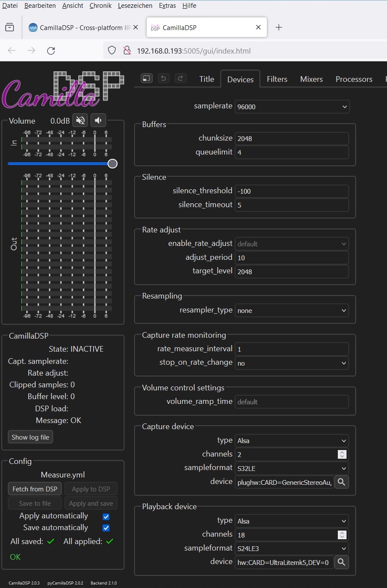Click the browser address bar URL
Viewport: 387px width, 588px height.
pos(194,51)
